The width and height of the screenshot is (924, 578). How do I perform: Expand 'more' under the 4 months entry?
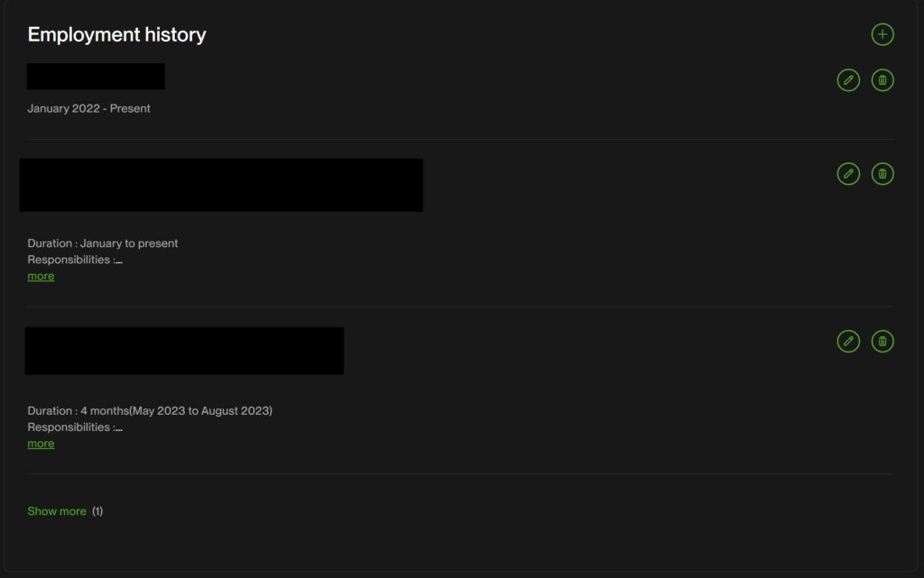(41, 444)
